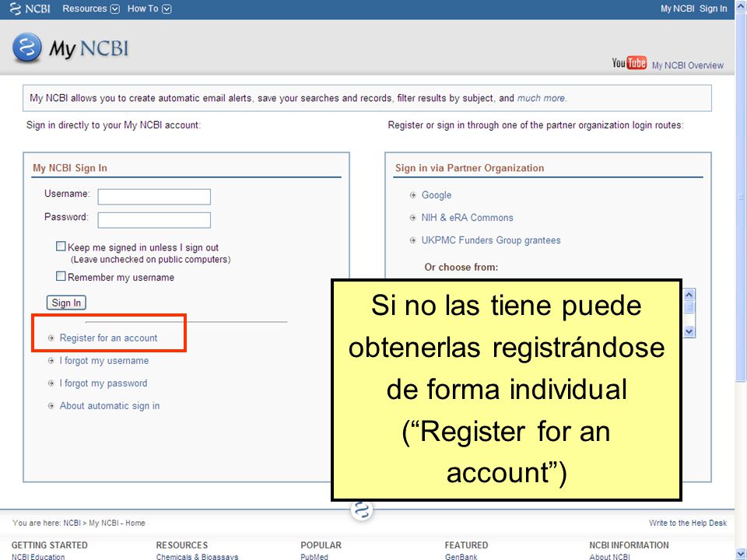Viewport: 747px width, 560px height.
Task: Open My NCBI in the top bar
Action: (x=677, y=9)
